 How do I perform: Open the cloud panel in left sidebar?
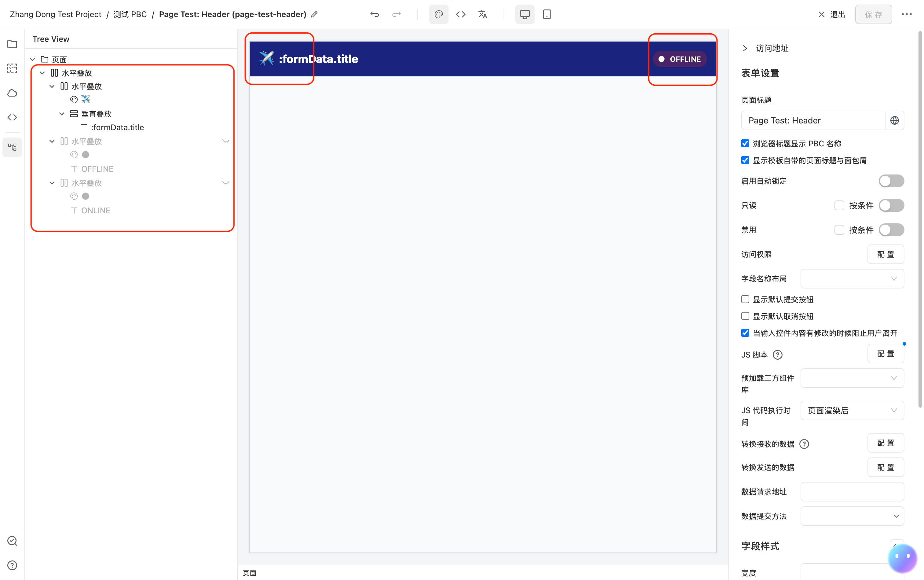[12, 93]
